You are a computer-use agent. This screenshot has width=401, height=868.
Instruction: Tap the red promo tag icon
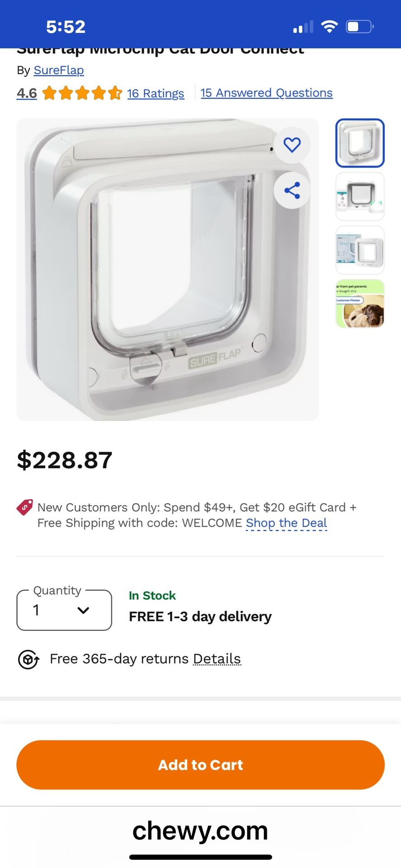tap(25, 507)
